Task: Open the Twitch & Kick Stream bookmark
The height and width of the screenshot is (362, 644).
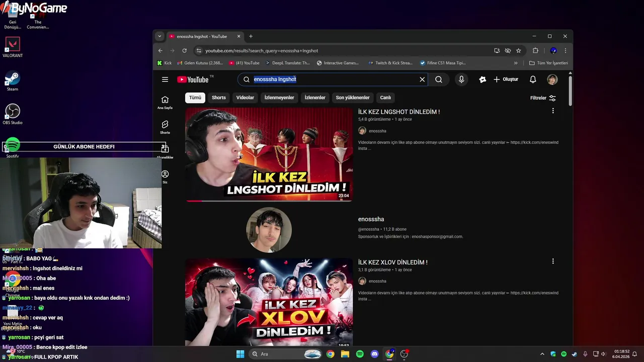Action: [x=390, y=63]
